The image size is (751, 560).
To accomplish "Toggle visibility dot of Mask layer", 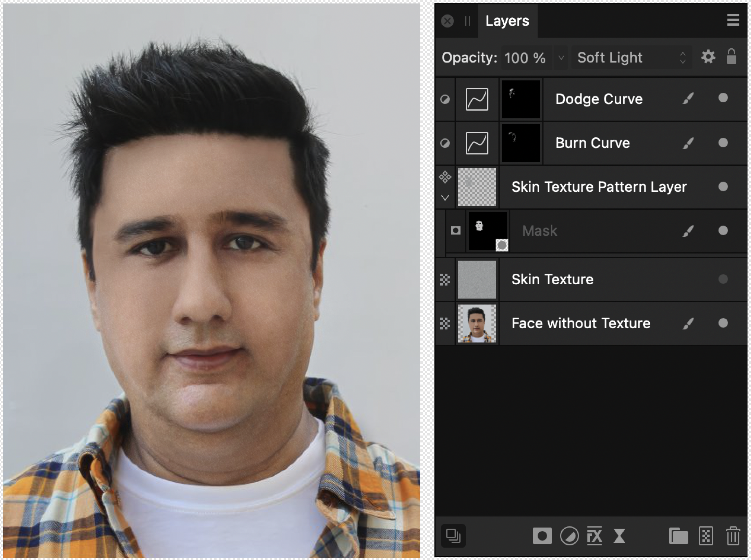I will coord(723,230).
